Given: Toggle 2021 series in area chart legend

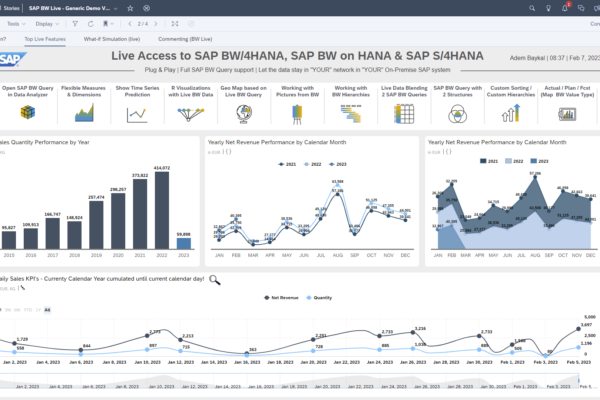Looking at the screenshot, I should click(489, 161).
